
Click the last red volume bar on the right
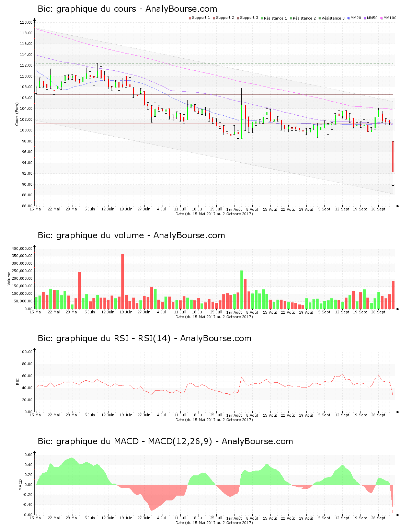coord(393,295)
